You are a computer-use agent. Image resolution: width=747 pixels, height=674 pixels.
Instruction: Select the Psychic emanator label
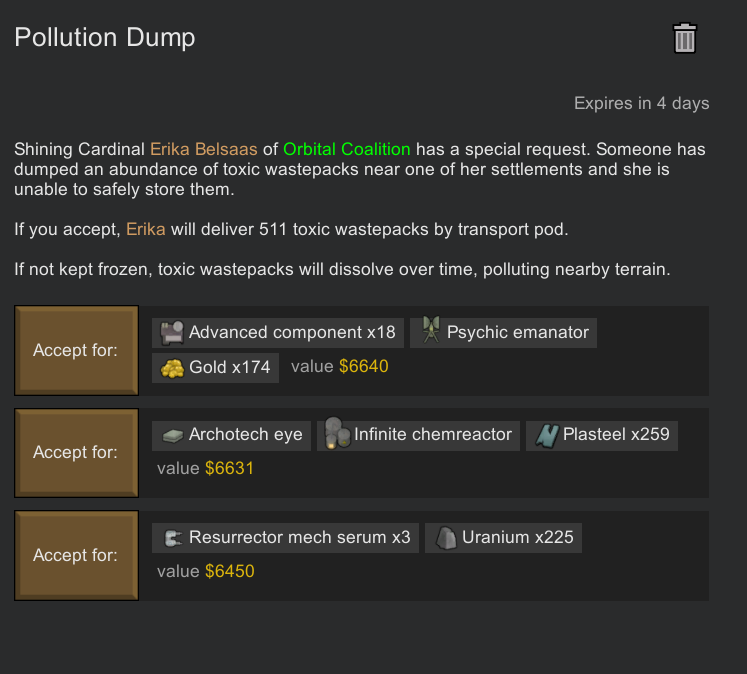pos(518,332)
